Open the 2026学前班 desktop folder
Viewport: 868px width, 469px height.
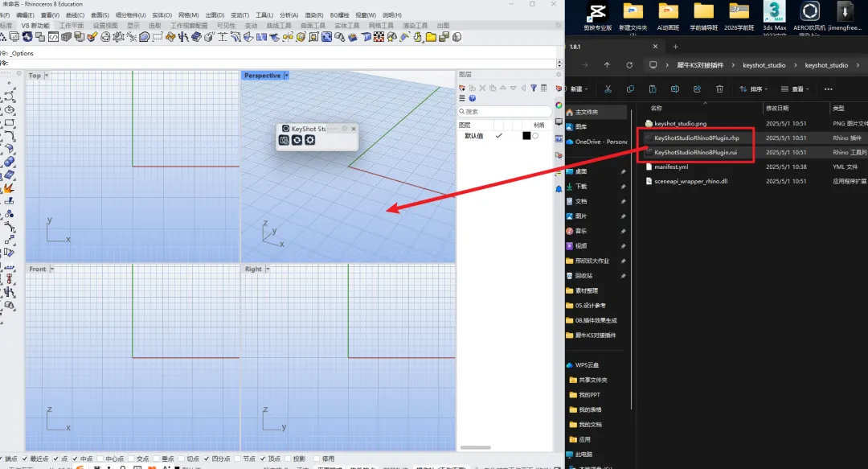point(739,16)
